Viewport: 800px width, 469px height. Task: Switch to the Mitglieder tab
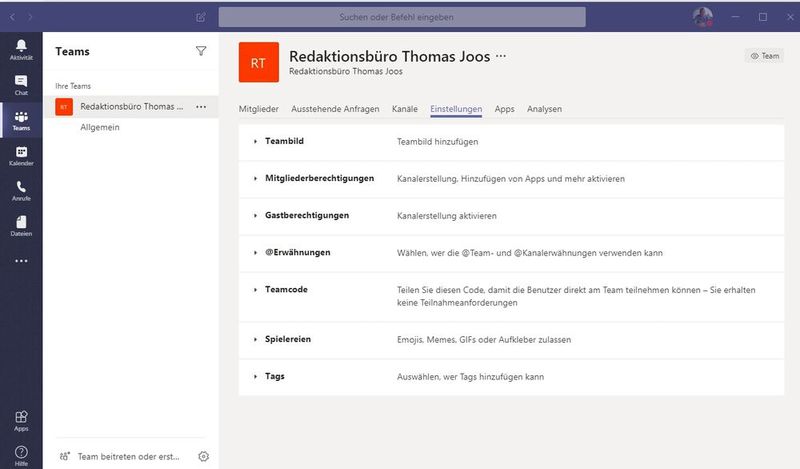(260, 109)
